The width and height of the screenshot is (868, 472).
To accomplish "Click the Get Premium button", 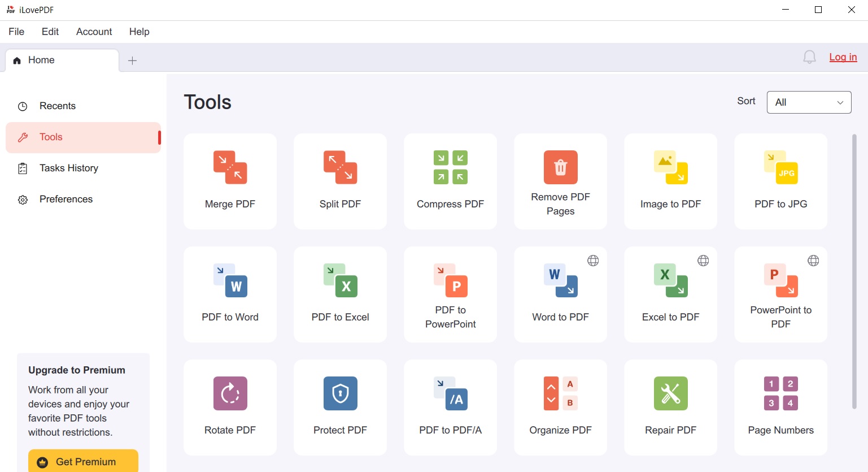I will (x=83, y=461).
